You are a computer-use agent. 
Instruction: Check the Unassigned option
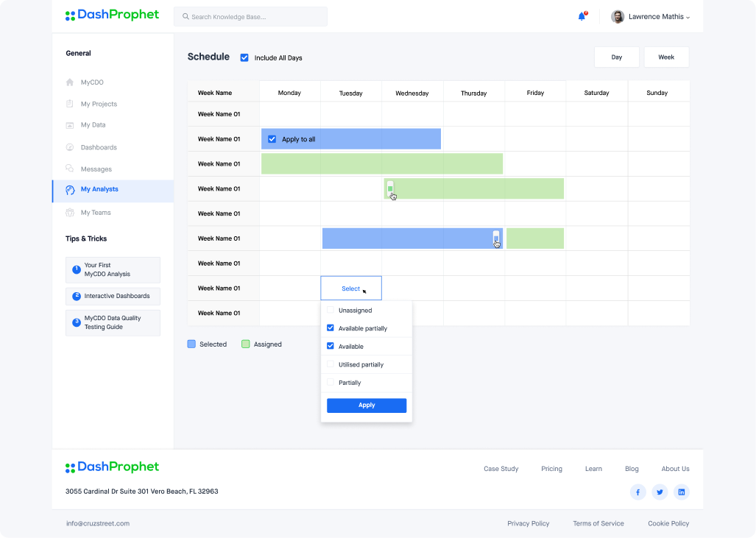[331, 311]
